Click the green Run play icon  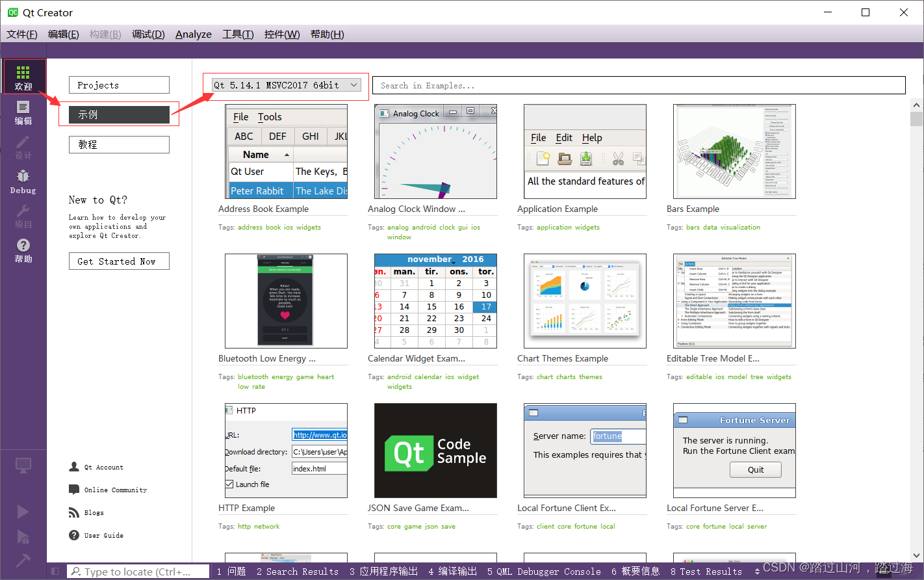(23, 511)
